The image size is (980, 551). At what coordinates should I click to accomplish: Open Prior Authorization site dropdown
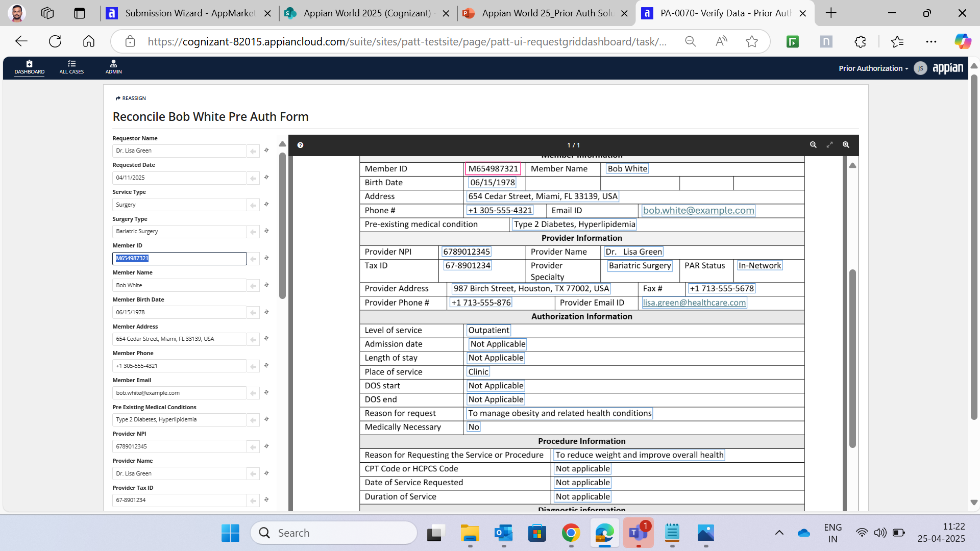pyautogui.click(x=873, y=68)
